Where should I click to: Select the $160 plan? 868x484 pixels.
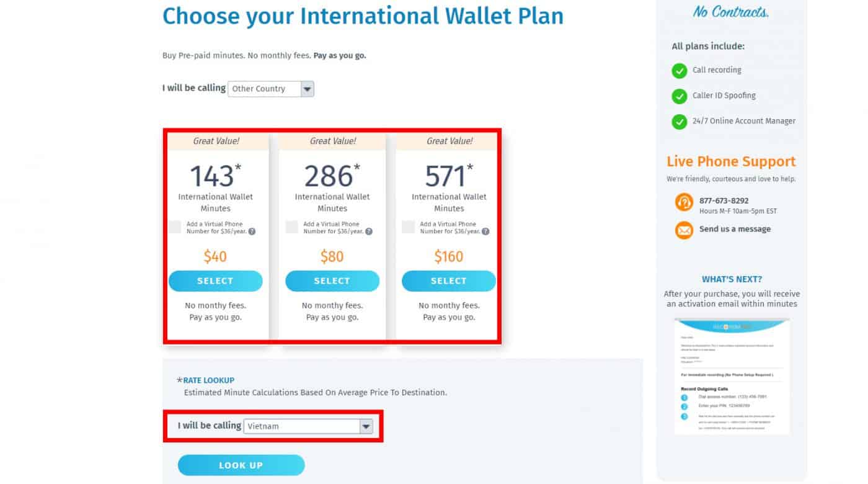click(x=448, y=281)
